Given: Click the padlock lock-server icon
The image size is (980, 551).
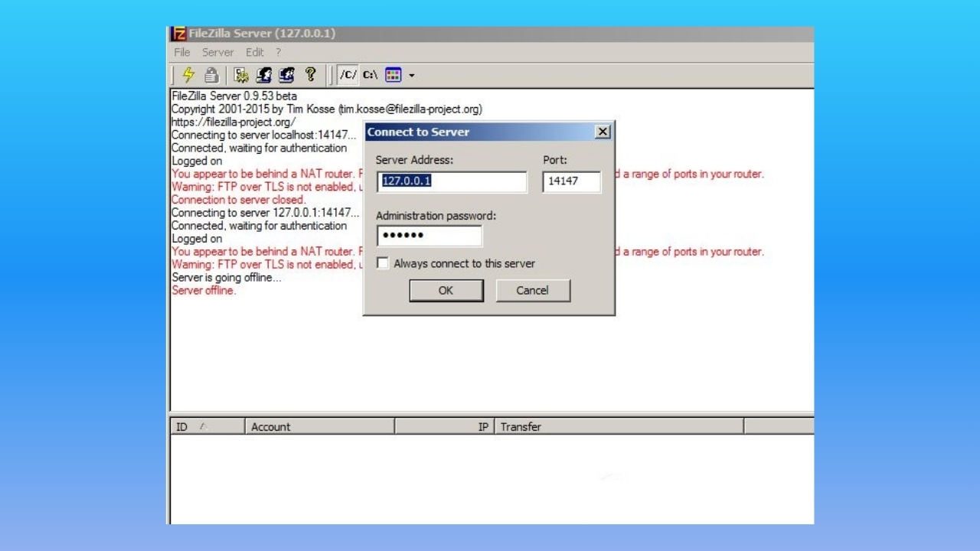Looking at the screenshot, I should coord(212,75).
